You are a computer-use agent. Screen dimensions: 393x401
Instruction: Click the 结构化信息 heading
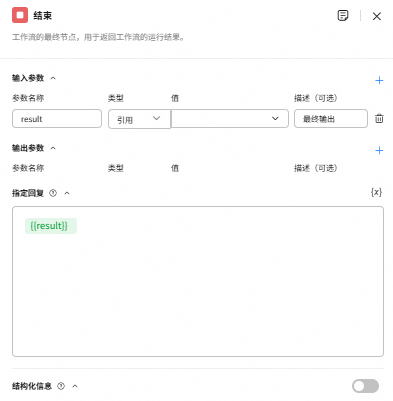click(32, 386)
